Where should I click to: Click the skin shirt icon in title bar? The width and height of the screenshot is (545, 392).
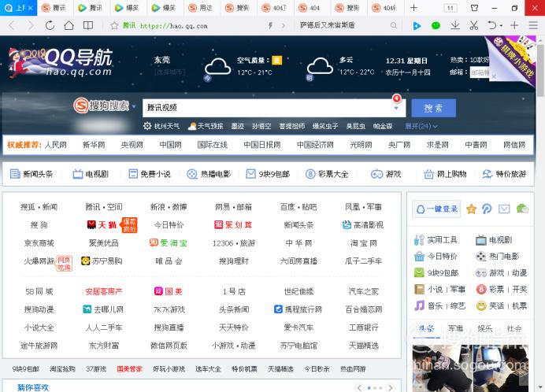[474, 8]
